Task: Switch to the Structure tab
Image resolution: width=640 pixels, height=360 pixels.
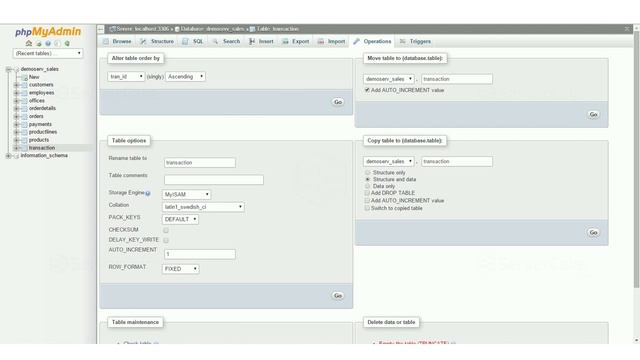Action: 157,42
